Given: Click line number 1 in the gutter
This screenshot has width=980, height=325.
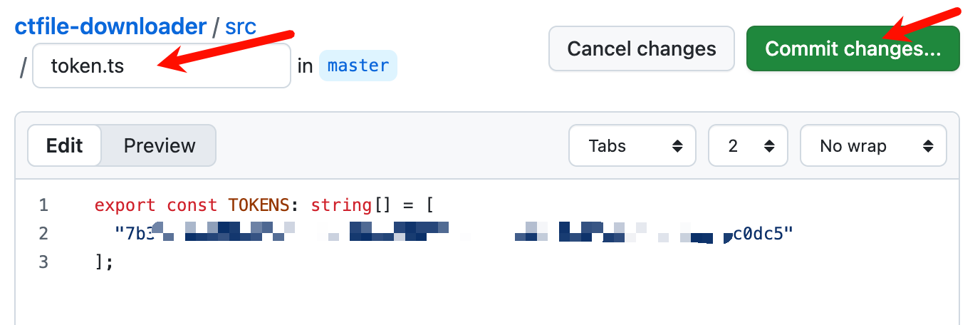Looking at the screenshot, I should pyautogui.click(x=43, y=206).
